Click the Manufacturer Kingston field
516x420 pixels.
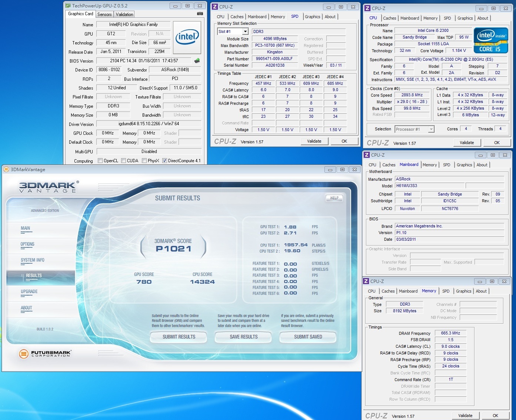pyautogui.click(x=274, y=52)
